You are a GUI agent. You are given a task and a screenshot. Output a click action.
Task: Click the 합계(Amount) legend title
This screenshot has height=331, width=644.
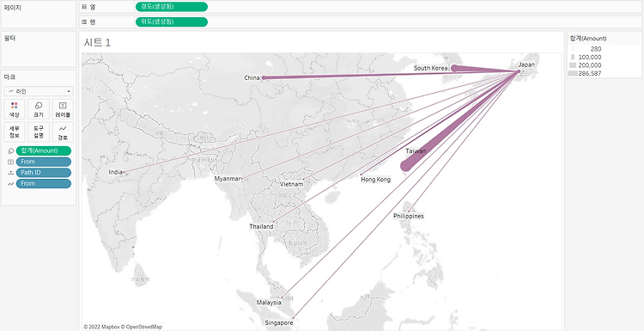pos(588,39)
